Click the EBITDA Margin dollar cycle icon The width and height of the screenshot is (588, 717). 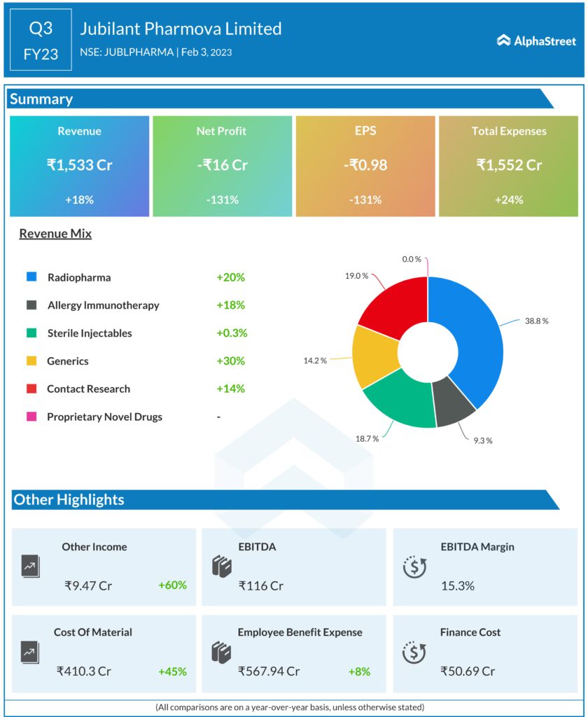click(414, 566)
